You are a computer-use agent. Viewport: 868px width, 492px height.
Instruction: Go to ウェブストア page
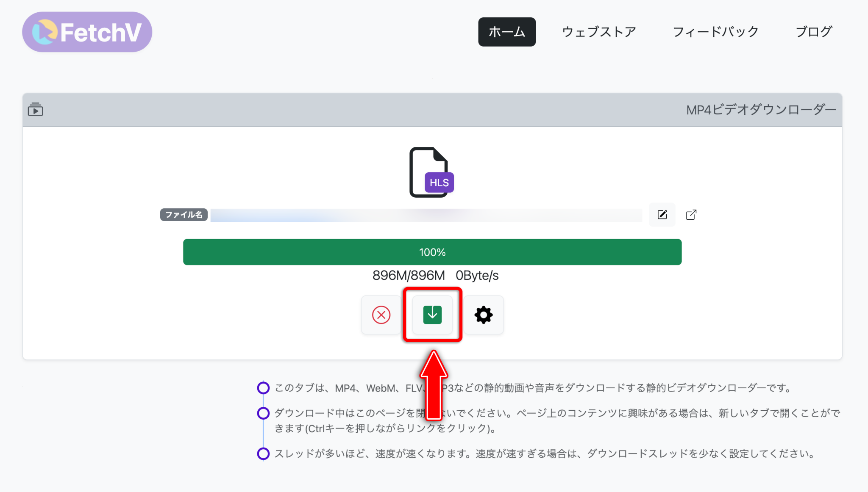coord(599,32)
